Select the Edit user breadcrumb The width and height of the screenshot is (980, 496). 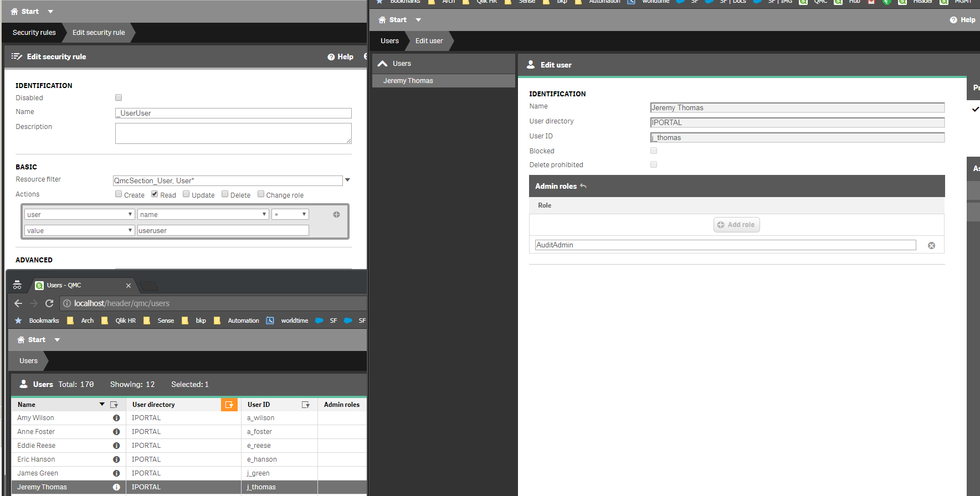coord(429,41)
